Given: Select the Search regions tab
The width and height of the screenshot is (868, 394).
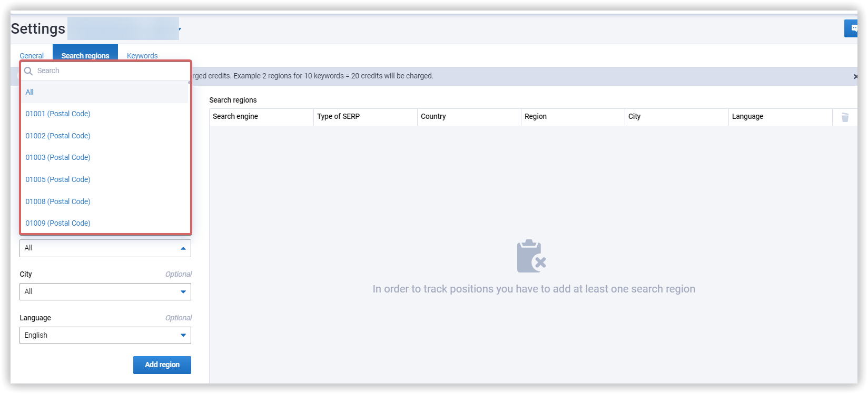Looking at the screenshot, I should 85,56.
